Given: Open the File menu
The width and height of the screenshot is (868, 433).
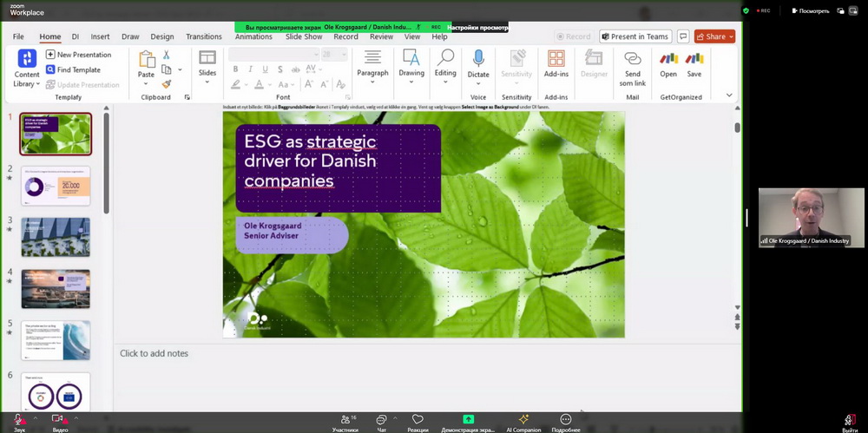Looking at the screenshot, I should [x=18, y=36].
